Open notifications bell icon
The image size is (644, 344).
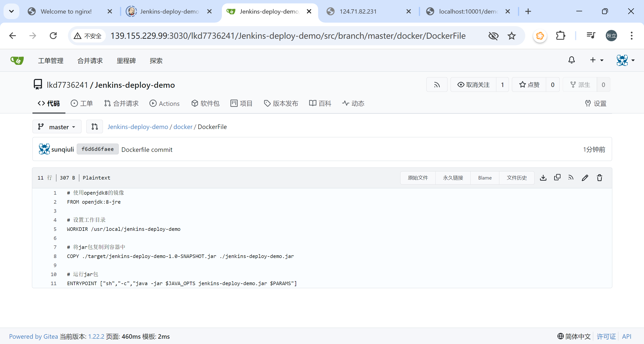point(572,60)
